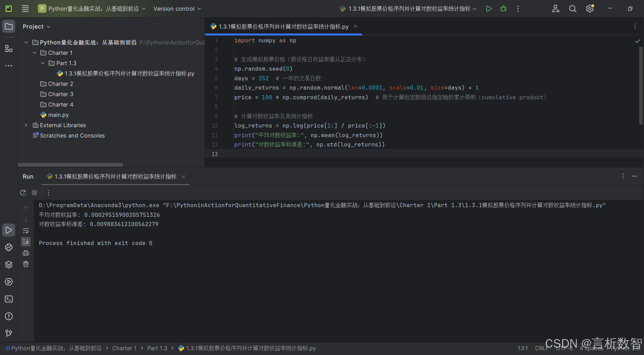Image resolution: width=644 pixels, height=355 pixels.
Task: Click the PyCharm app logo icon
Action: [x=9, y=9]
